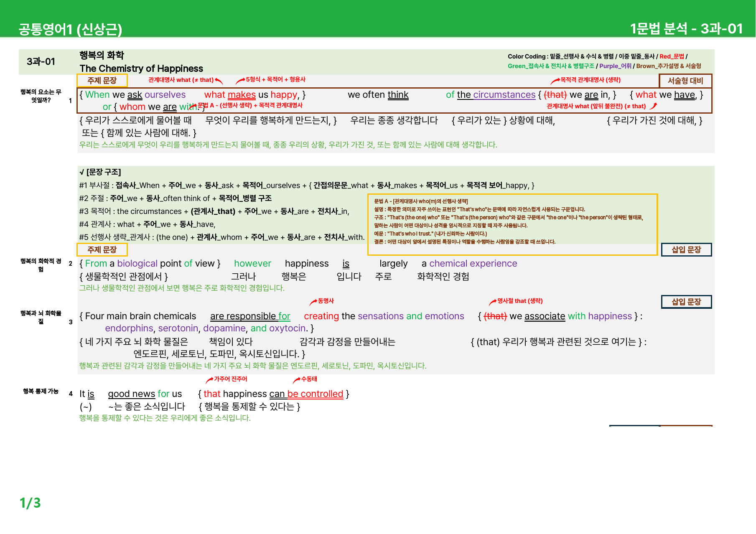
Task: Click the left label 행복의 요소는 무엇일까?
Action: pyautogui.click(x=41, y=96)
